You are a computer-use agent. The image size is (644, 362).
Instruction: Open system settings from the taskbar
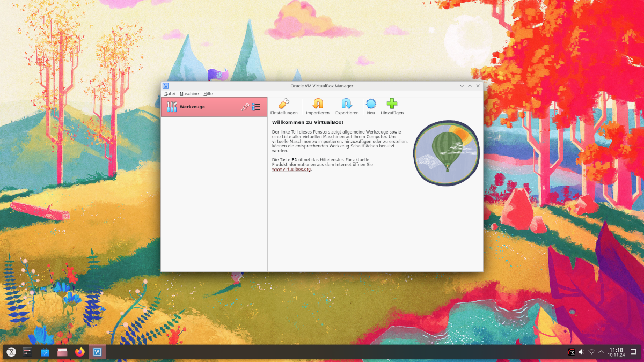tap(28, 352)
